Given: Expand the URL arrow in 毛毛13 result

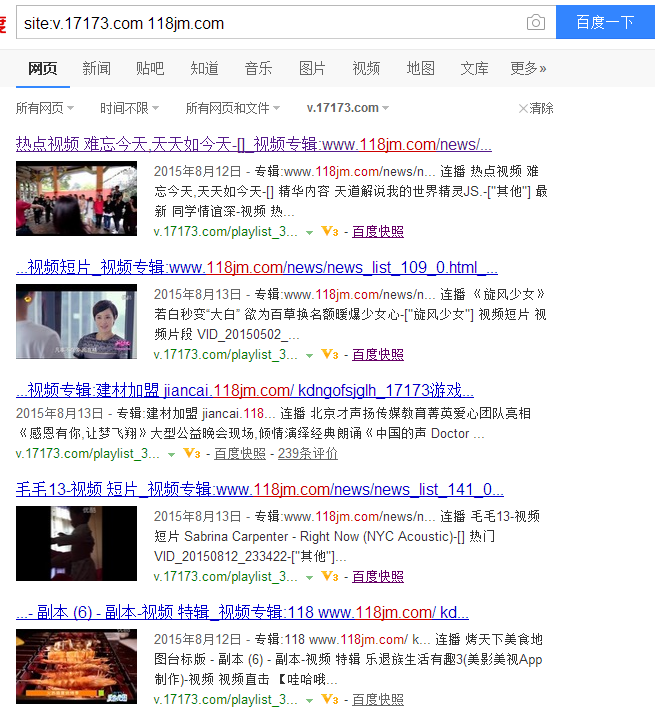Looking at the screenshot, I should tap(309, 577).
